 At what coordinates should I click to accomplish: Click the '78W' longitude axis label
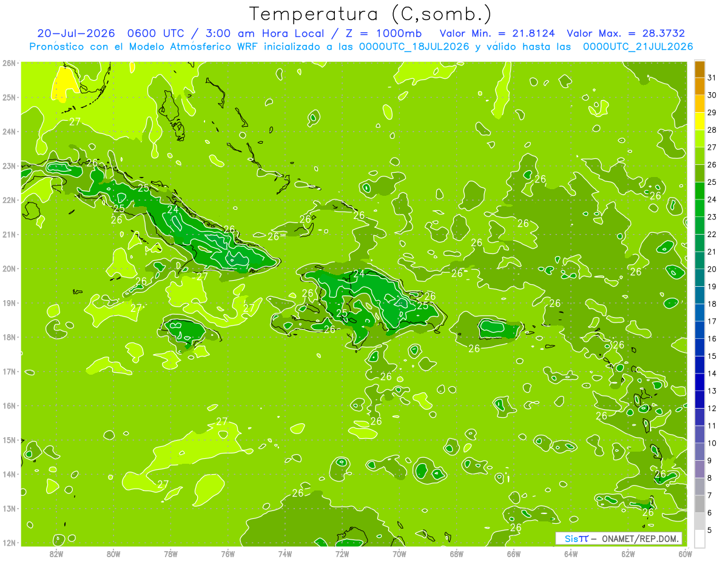pos(170,554)
